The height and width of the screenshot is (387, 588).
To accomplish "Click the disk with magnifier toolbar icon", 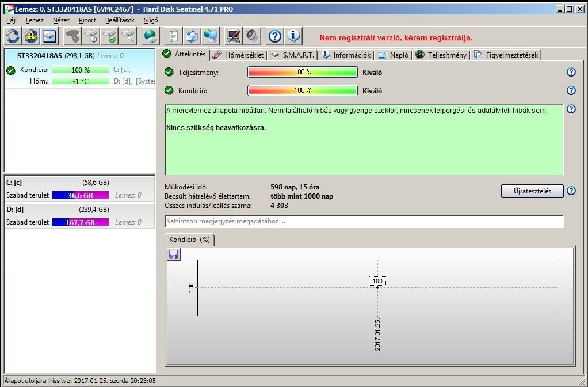I will click(128, 36).
